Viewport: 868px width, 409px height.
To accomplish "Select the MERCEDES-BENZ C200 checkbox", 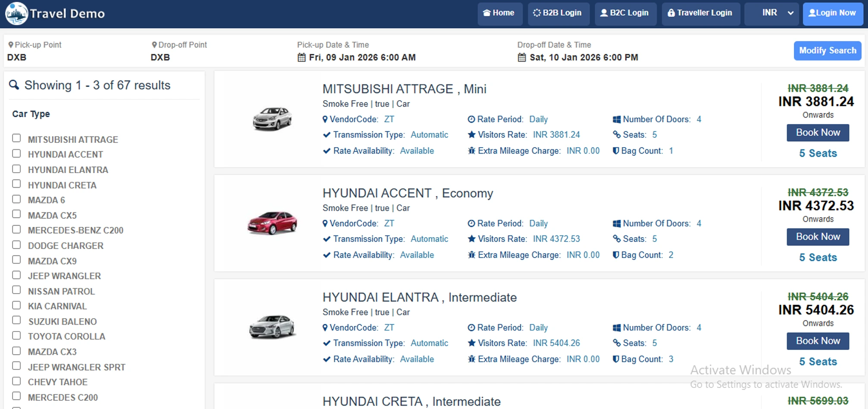I will [x=16, y=229].
